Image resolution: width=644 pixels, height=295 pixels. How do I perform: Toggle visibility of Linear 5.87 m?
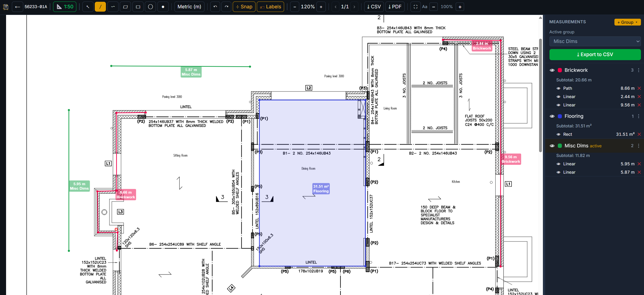tap(559, 172)
